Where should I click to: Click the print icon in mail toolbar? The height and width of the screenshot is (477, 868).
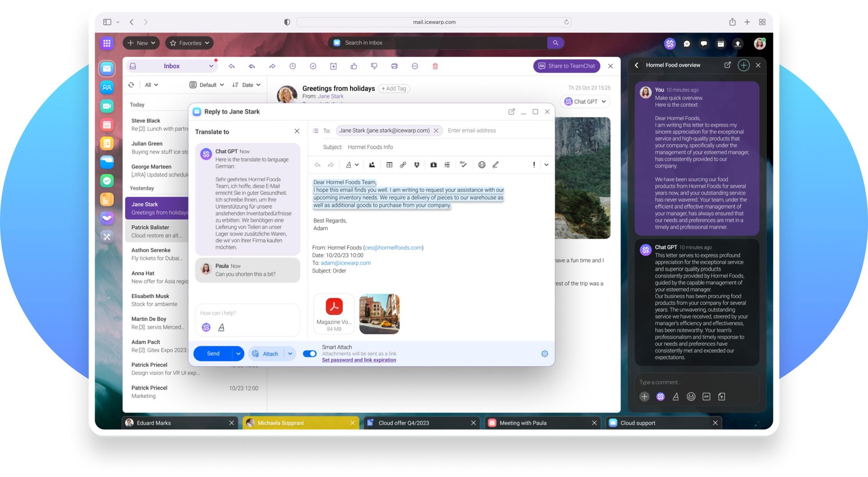[394, 66]
